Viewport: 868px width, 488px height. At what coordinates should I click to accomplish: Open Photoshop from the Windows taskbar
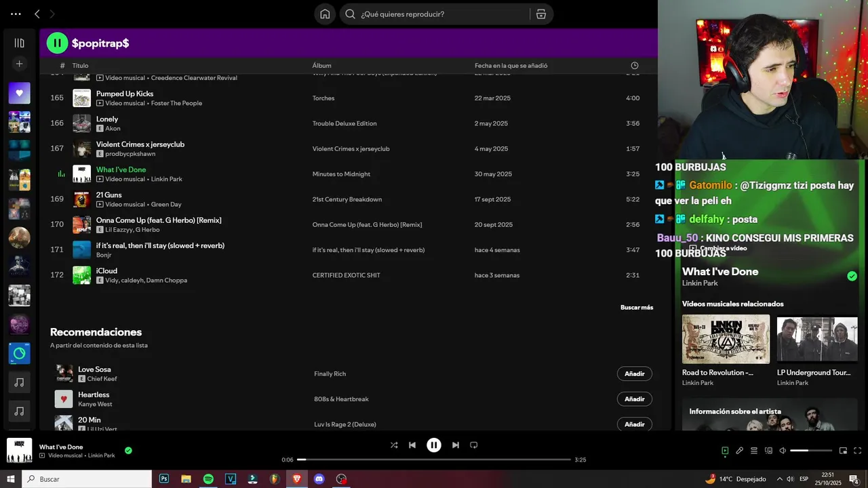pyautogui.click(x=164, y=479)
